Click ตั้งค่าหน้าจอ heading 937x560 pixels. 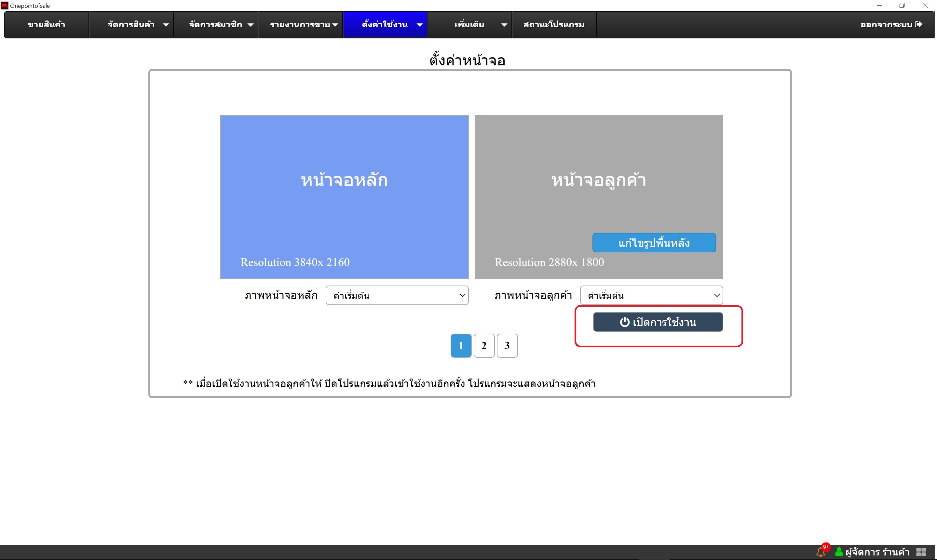click(x=468, y=60)
